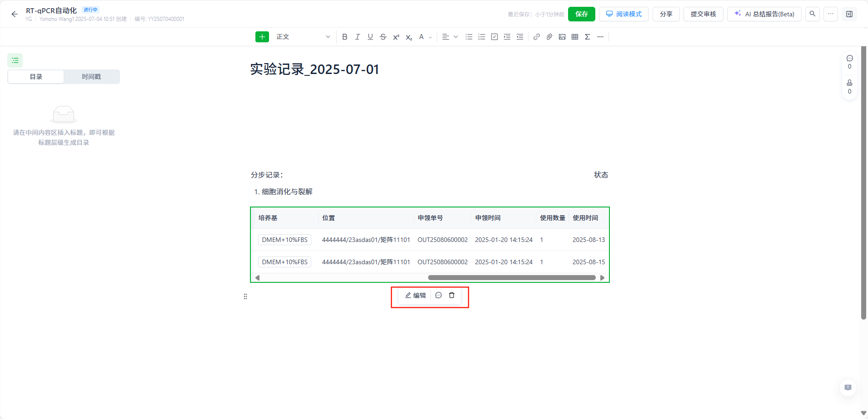The image size is (868, 419).
Task: Toggle the outline sidebar icon
Action: coord(15,60)
